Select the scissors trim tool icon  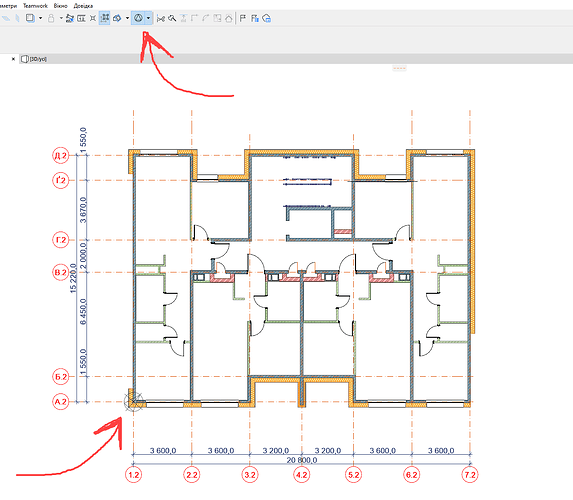160,18
